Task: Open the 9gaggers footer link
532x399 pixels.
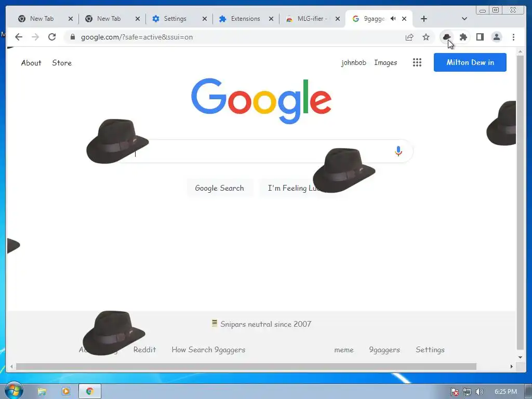Action: pyautogui.click(x=384, y=350)
